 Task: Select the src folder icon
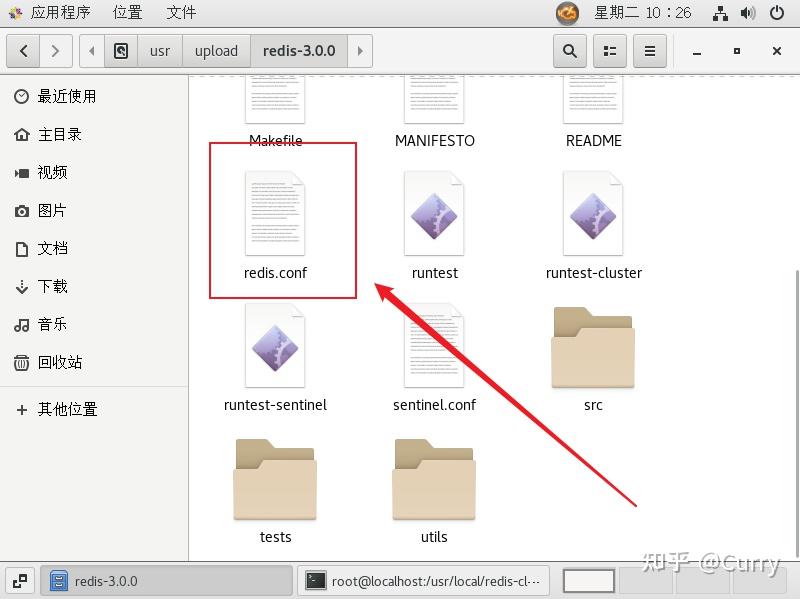(x=593, y=347)
